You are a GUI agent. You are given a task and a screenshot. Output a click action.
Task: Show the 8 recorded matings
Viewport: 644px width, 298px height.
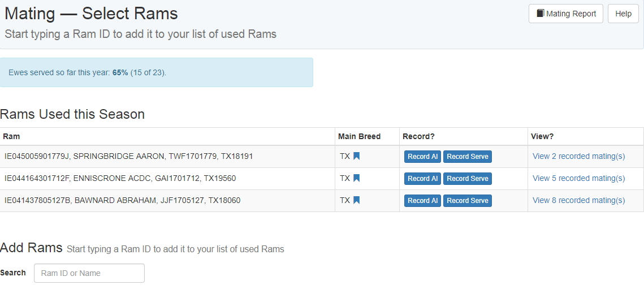pos(578,200)
